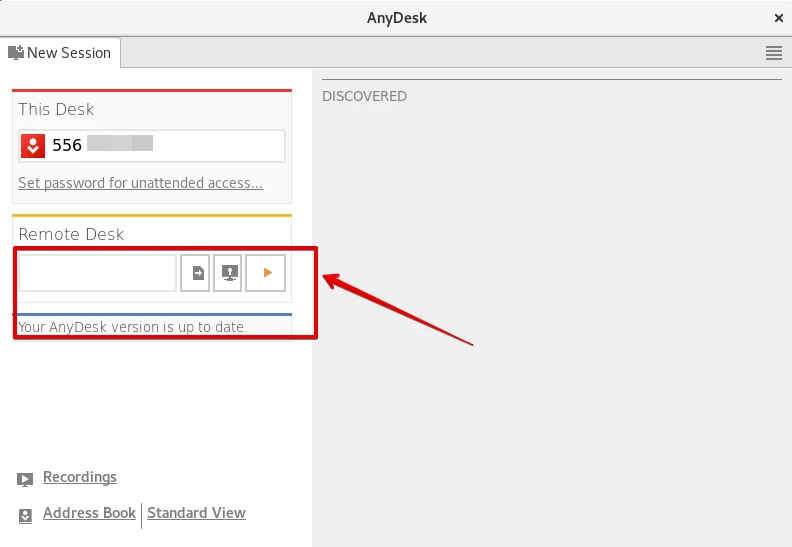
Task: Click the Remote Desk address input field
Action: [97, 273]
